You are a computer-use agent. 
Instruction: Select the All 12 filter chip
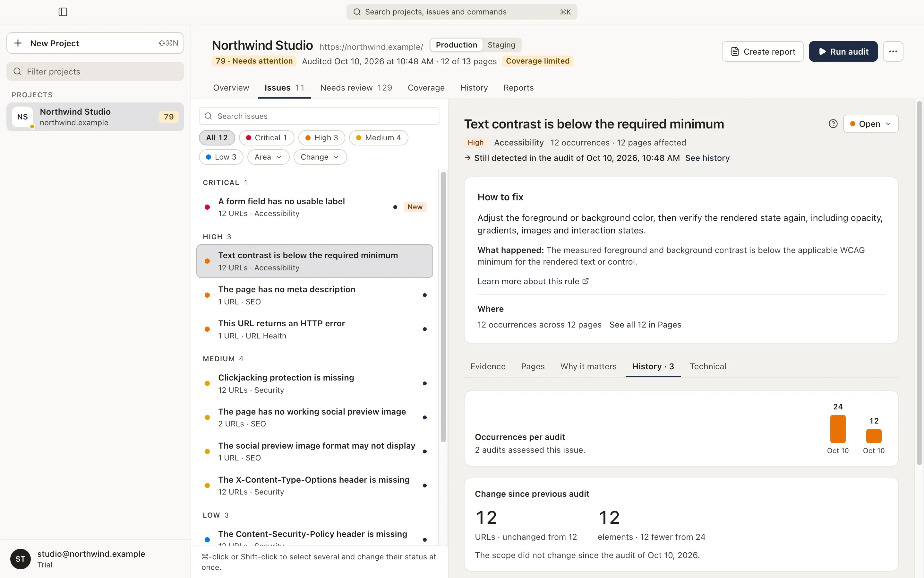[x=217, y=138]
